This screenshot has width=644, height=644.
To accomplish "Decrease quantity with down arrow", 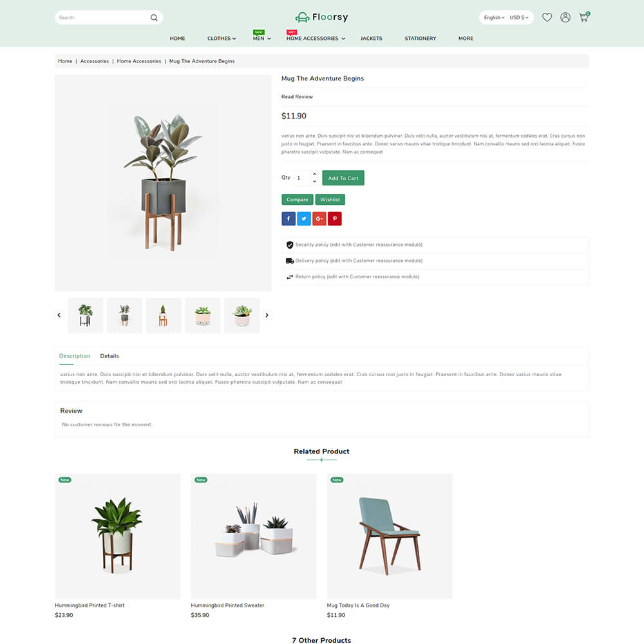I will click(315, 181).
